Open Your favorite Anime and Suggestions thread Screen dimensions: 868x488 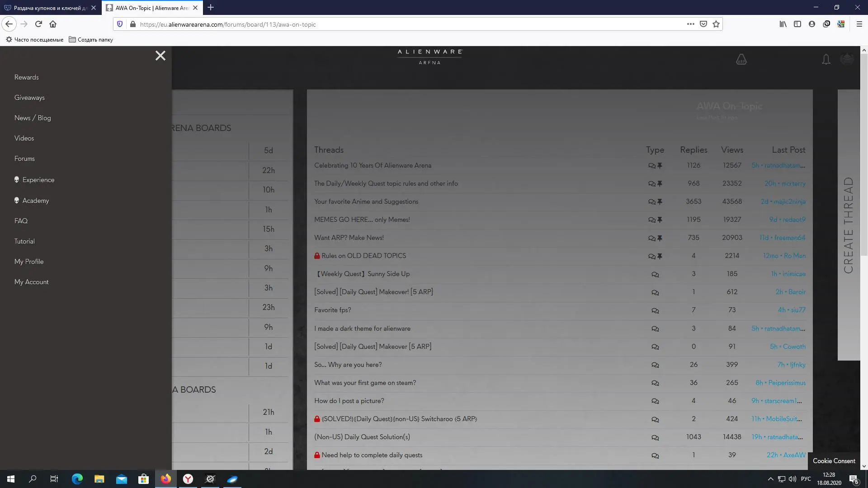(x=366, y=202)
